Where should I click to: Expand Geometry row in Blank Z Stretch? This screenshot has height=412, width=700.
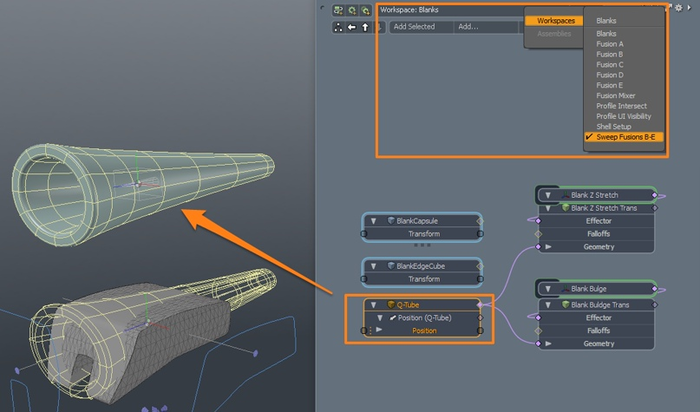[547, 246]
